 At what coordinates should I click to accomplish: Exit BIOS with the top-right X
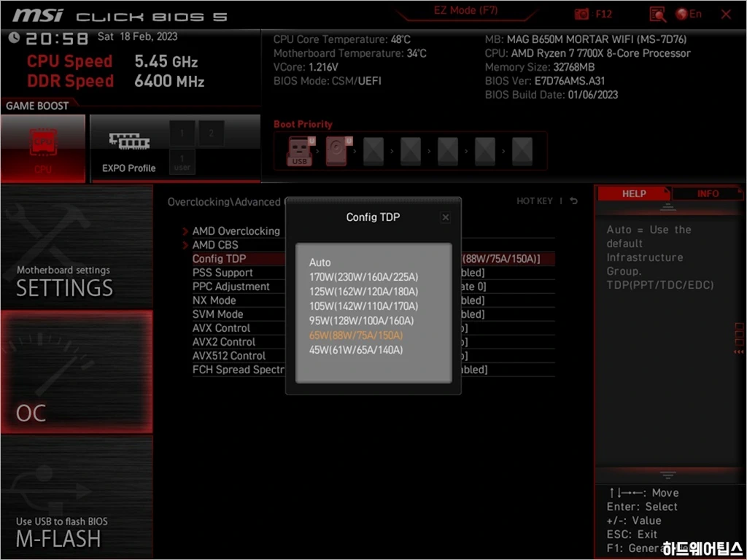pos(726,15)
